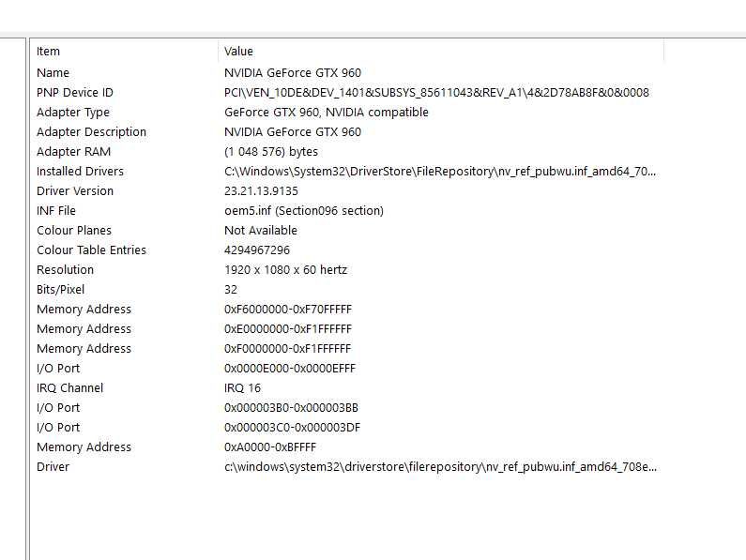Click 'GeForce GTX 960, NVIDIA compatible' value
This screenshot has height=560, width=746.
(327, 113)
